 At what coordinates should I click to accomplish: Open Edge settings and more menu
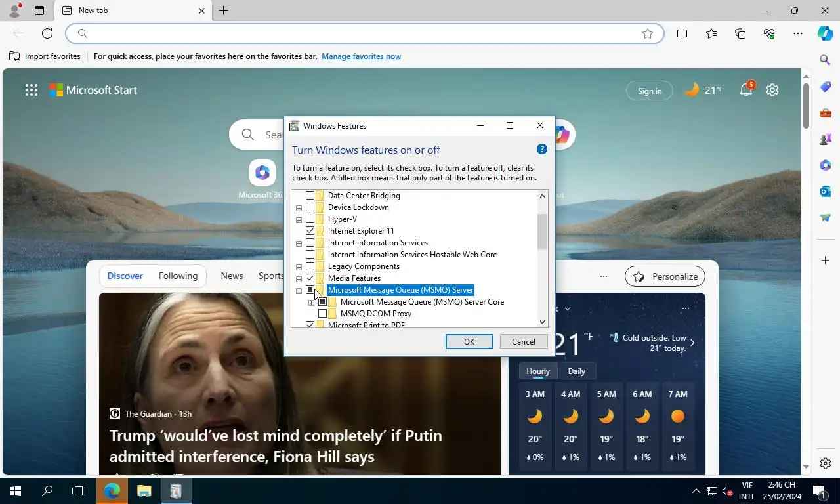pos(798,33)
